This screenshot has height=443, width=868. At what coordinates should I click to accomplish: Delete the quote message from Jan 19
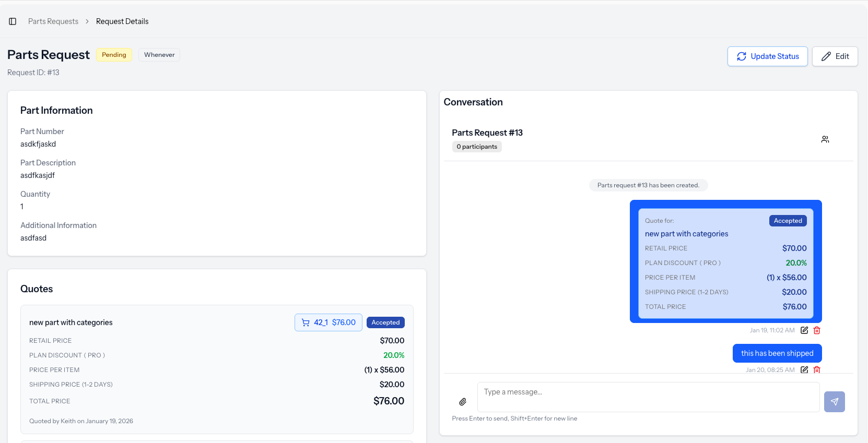[817, 330]
